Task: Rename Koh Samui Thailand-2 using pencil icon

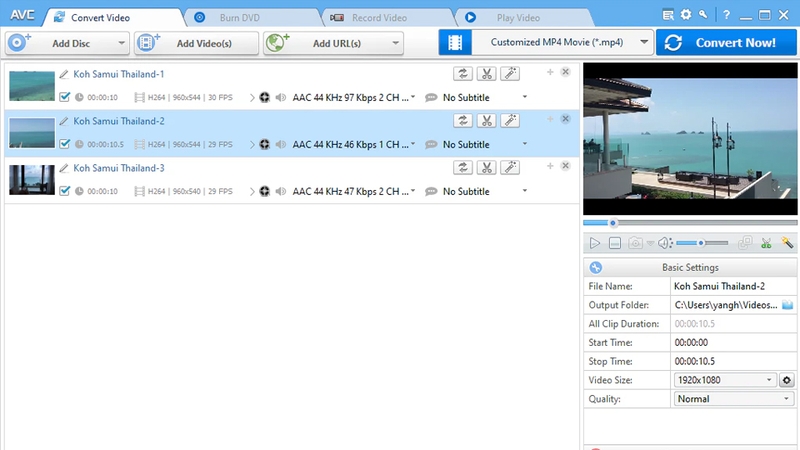Action: pyautogui.click(x=64, y=121)
